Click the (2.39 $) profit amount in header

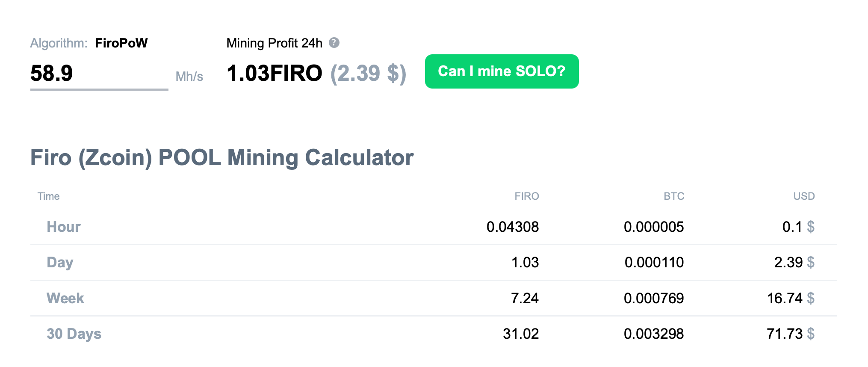[368, 73]
